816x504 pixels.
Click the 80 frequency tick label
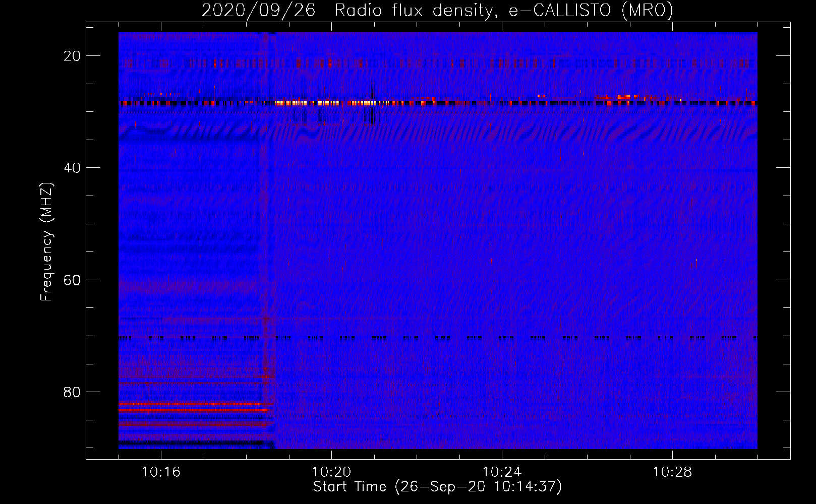(72, 392)
